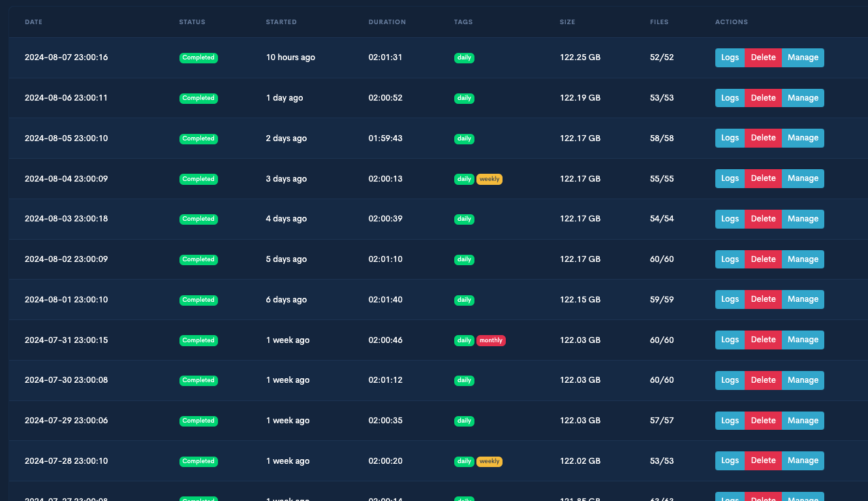The height and width of the screenshot is (501, 868).
Task: Click Completed badge on 2024-08-01 row
Action: tap(198, 300)
